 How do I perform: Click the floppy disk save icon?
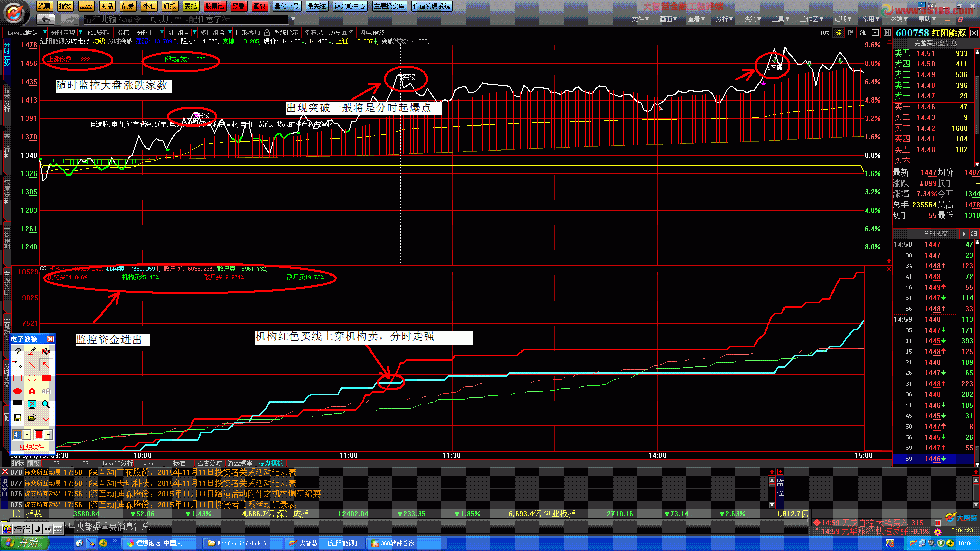[17, 418]
